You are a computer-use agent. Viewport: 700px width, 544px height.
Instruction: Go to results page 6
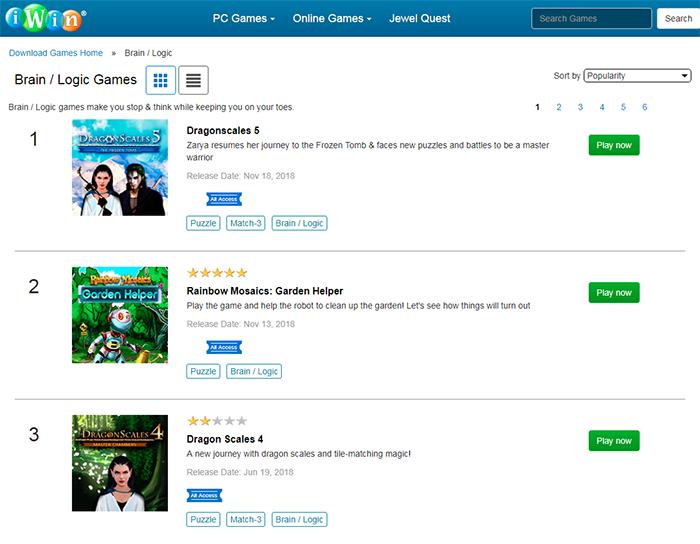pos(645,107)
